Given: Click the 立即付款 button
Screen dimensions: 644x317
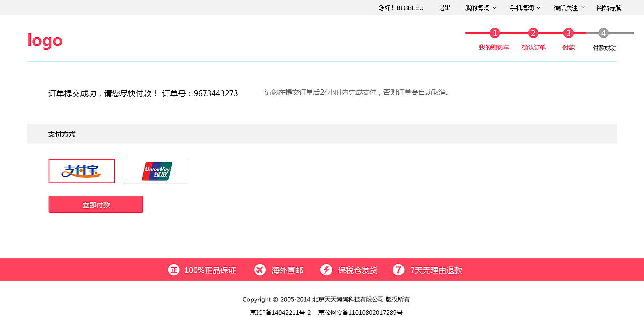Looking at the screenshot, I should point(96,204).
